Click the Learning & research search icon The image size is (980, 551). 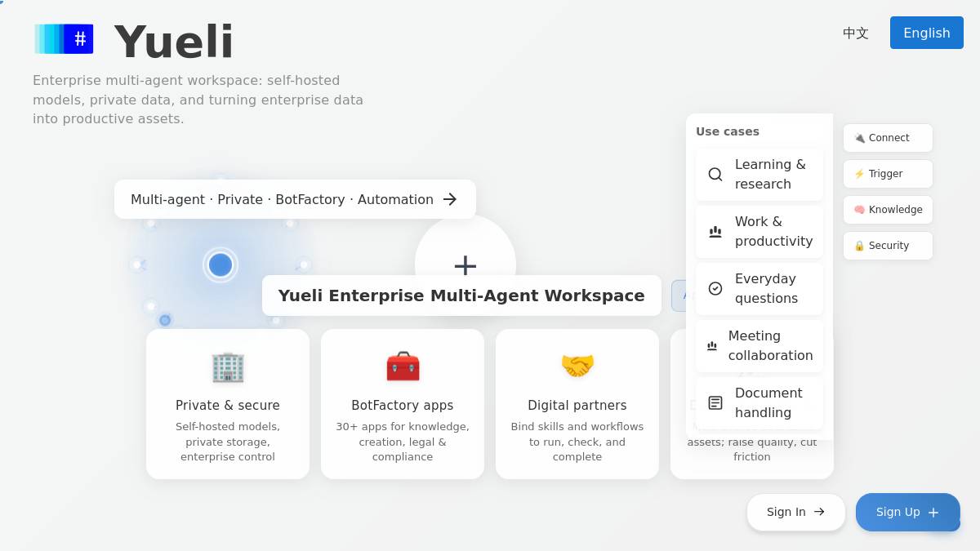[715, 175]
